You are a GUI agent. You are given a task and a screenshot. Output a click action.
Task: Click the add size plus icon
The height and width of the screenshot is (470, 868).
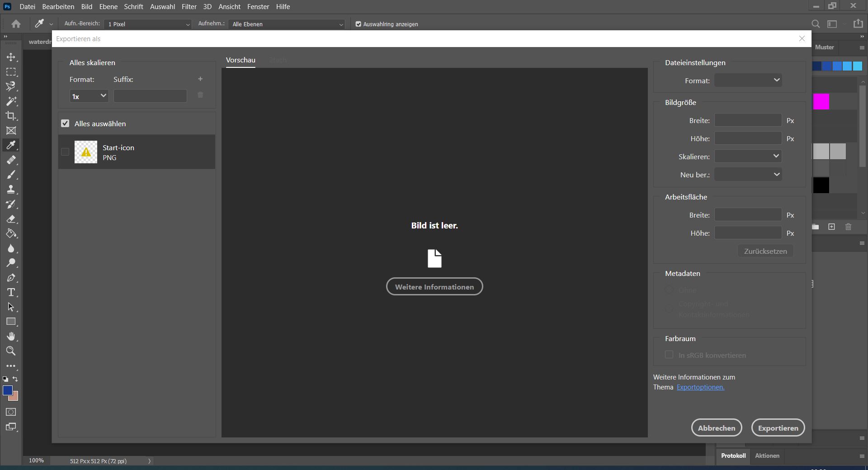tap(200, 79)
